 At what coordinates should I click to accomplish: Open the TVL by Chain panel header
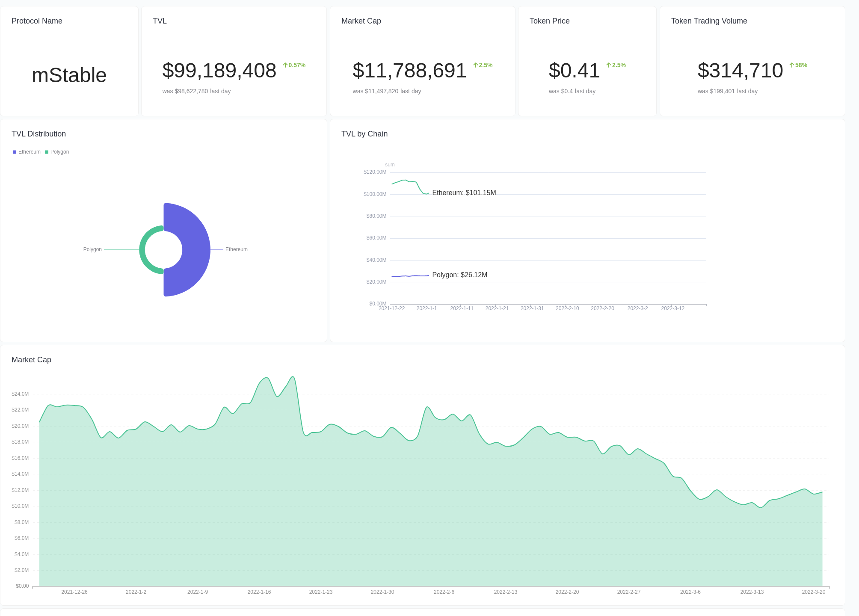coord(364,134)
